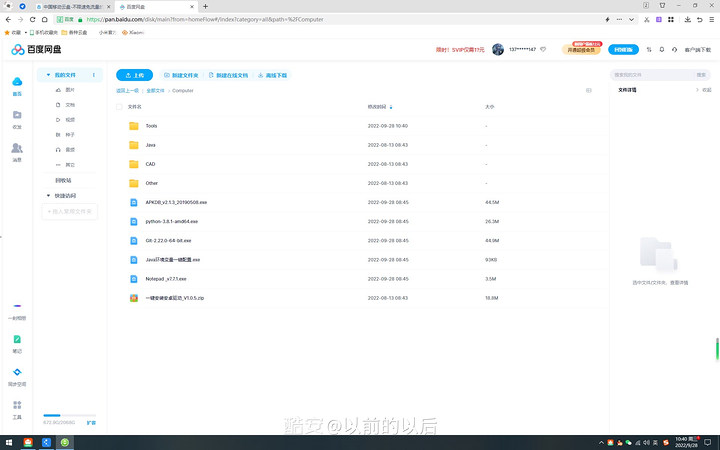Open the Home cloud icon in left sidebar
Image resolution: width=720 pixels, height=450 pixels.
pos(17,82)
